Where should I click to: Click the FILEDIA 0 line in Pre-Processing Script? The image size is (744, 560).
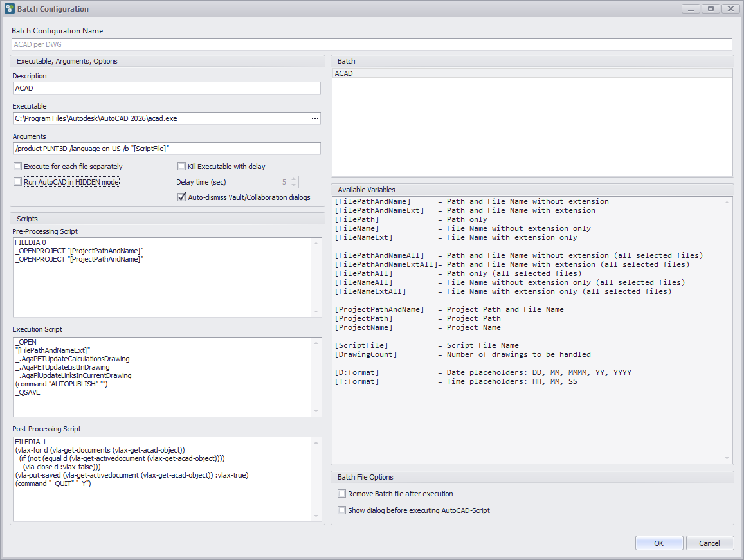tap(30, 242)
